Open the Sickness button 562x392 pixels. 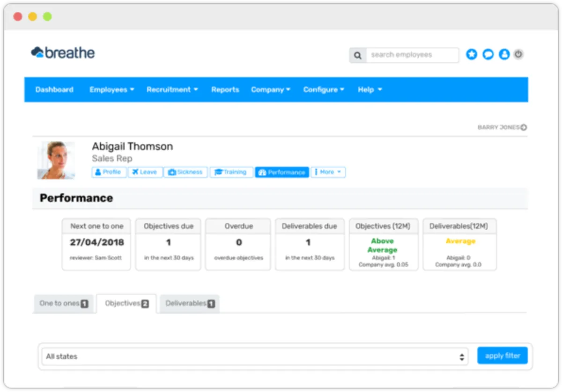[x=186, y=172]
